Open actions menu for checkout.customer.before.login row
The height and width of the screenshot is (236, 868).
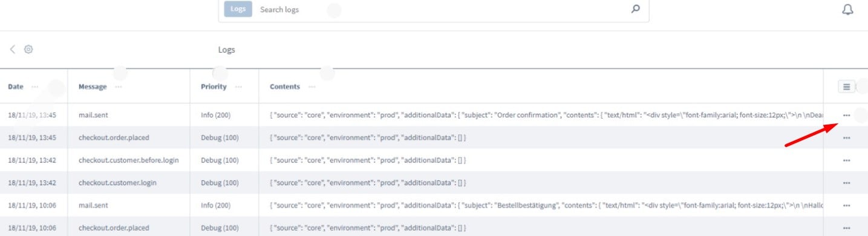coord(846,160)
